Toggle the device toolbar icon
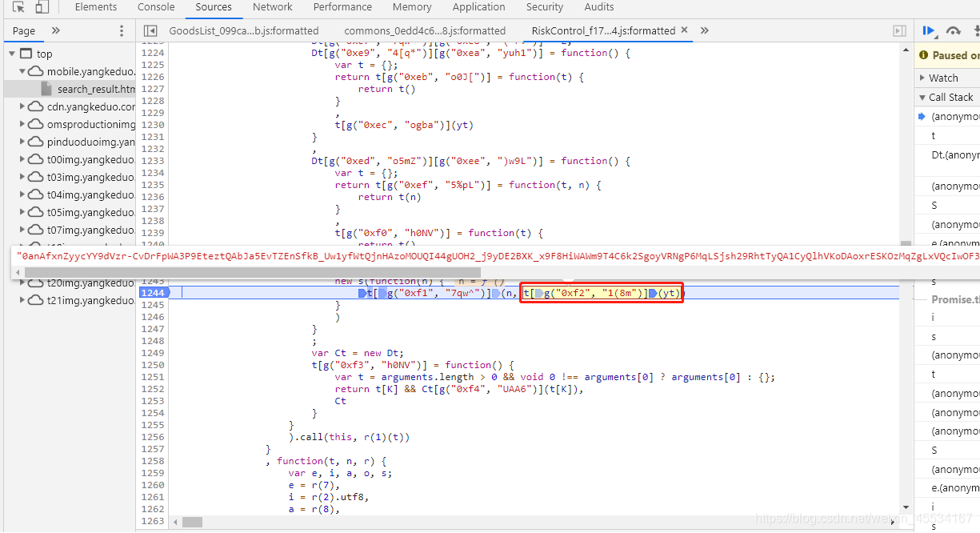Viewport: 980px width, 533px height. pyautogui.click(x=42, y=7)
